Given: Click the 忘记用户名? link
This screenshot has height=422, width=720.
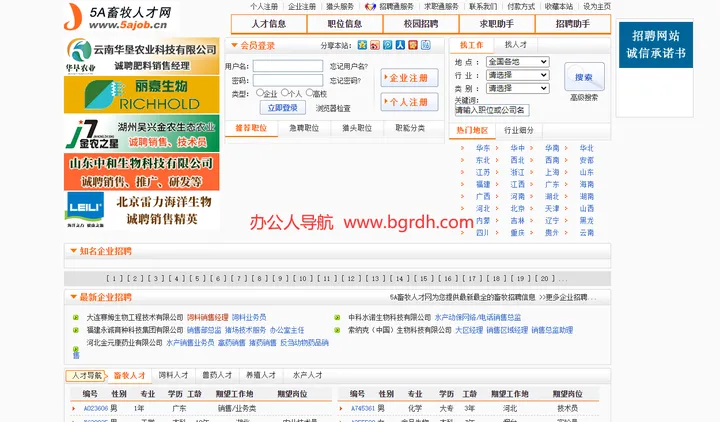Looking at the screenshot, I should click(349, 67).
